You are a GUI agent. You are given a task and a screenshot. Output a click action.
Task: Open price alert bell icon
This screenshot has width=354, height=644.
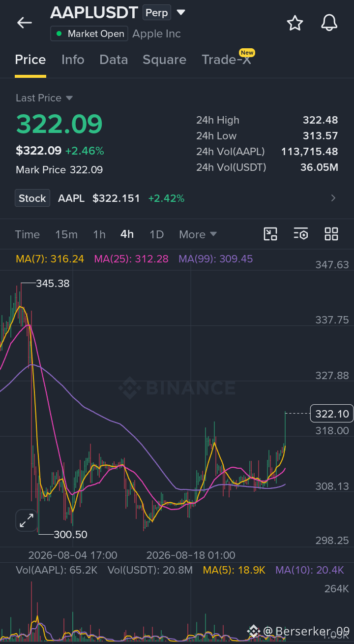[329, 23]
